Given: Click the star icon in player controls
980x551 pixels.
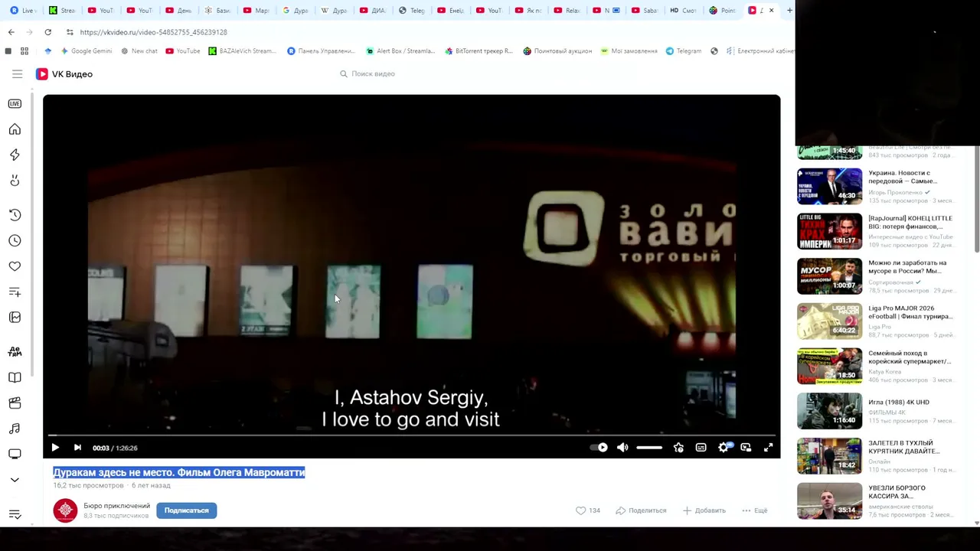Looking at the screenshot, I should click(x=678, y=448).
